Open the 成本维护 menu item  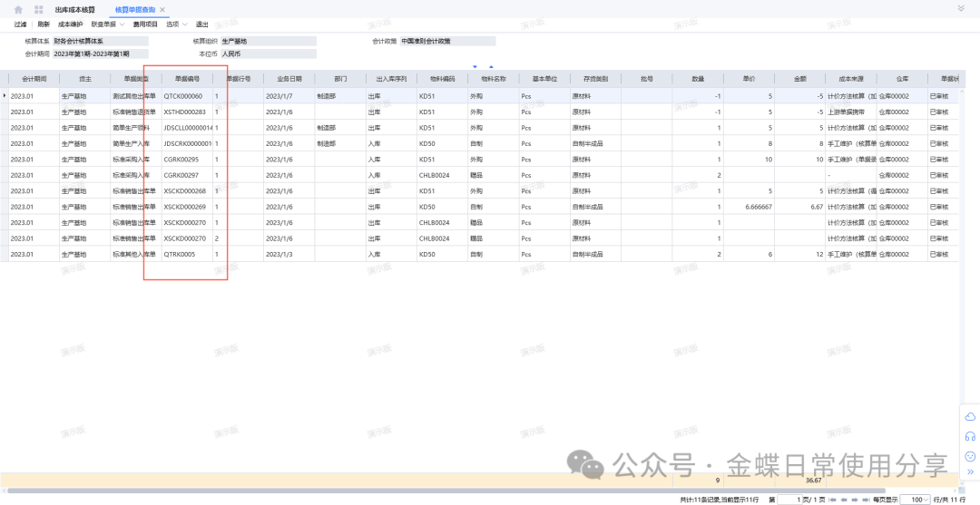pyautogui.click(x=70, y=24)
